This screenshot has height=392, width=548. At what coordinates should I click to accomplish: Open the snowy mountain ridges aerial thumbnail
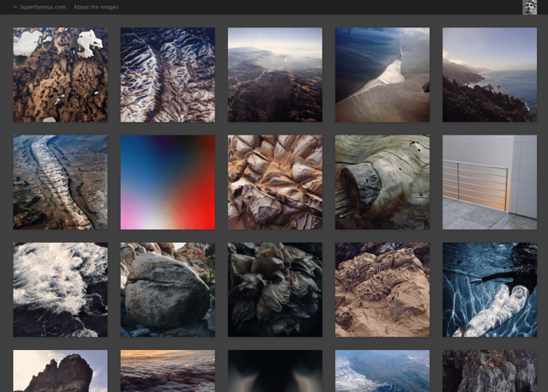coord(168,75)
